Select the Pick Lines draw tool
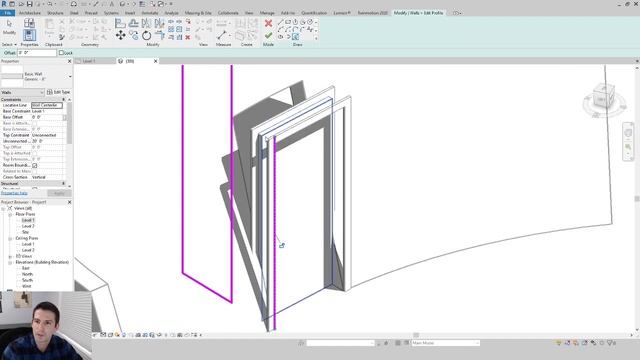This screenshot has width=640, height=360. (x=295, y=37)
